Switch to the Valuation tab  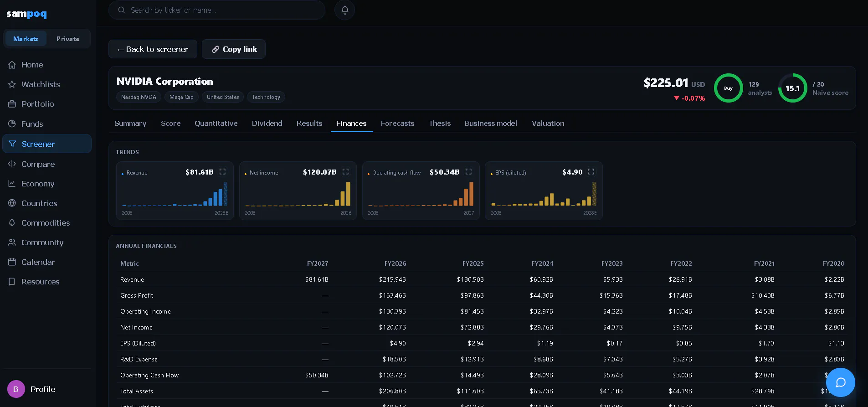click(548, 124)
